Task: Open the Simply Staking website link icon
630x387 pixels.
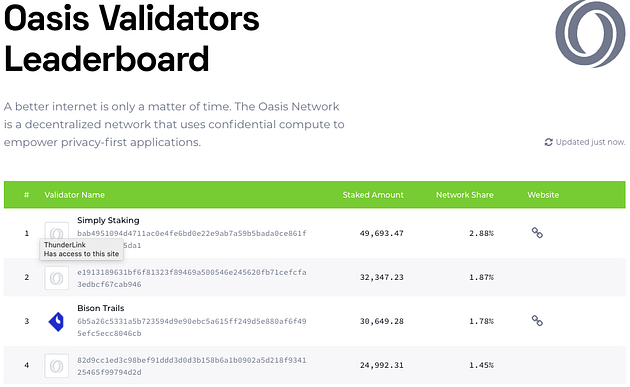Action: (x=537, y=233)
